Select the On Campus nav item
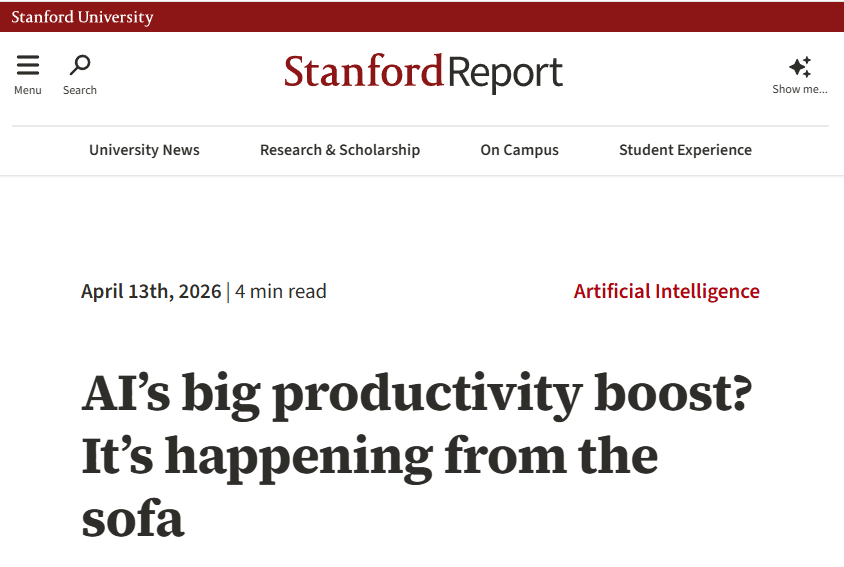 click(x=519, y=150)
